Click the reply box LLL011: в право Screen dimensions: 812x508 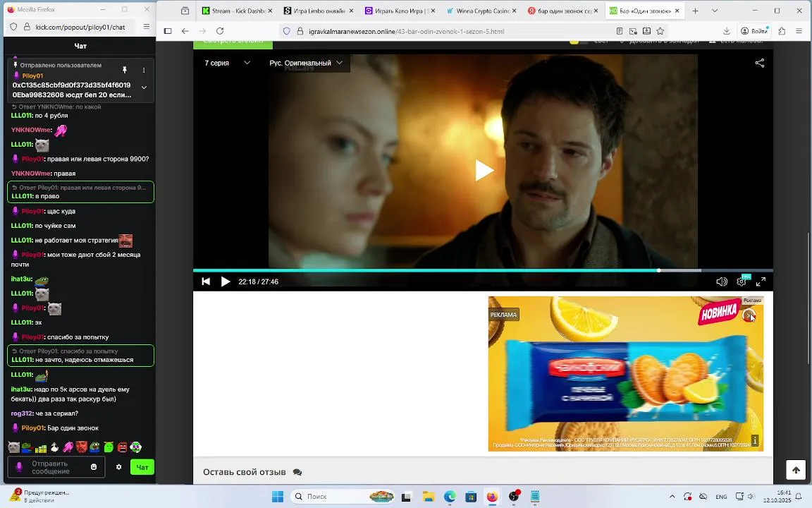[x=81, y=192]
